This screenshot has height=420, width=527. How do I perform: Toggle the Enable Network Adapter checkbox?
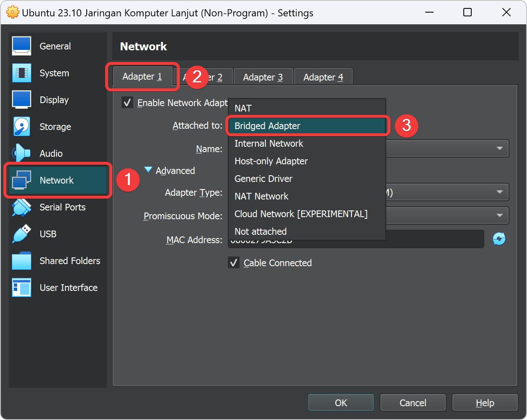(x=127, y=103)
